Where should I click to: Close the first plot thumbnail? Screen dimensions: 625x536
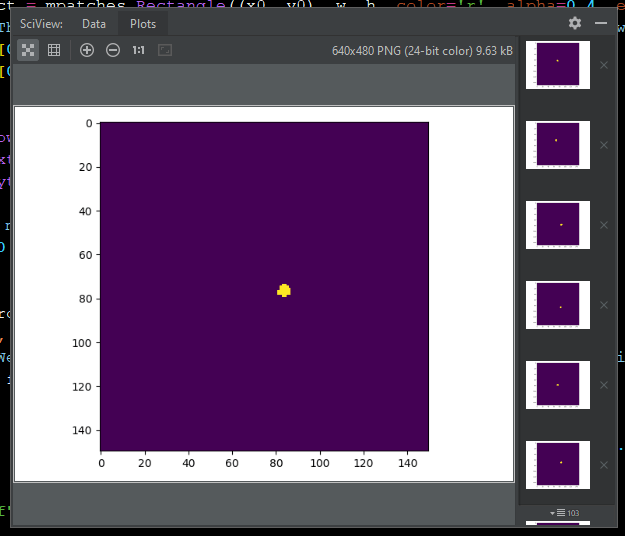click(604, 65)
